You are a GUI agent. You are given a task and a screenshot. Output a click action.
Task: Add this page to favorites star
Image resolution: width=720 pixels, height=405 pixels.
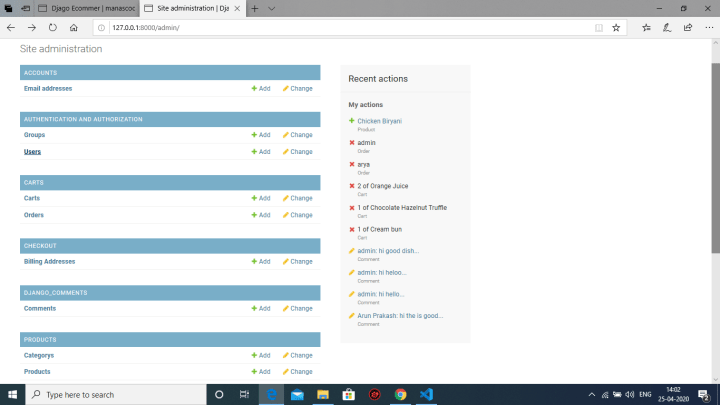click(x=616, y=28)
